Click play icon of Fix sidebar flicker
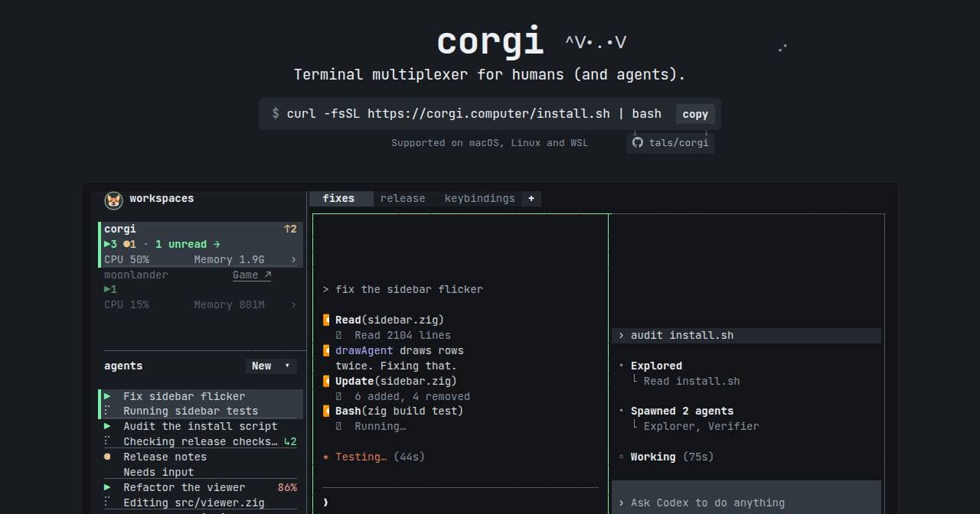980x514 pixels. tap(107, 396)
